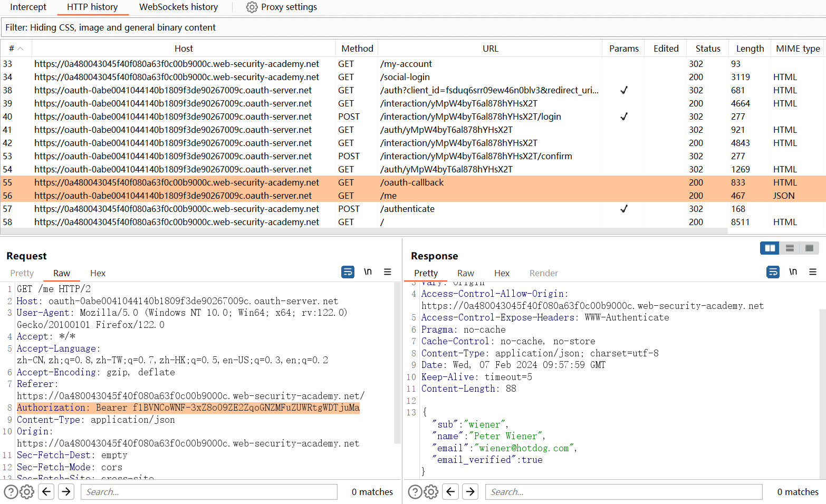Viewport: 826px width, 504px height.
Task: Select the POST /authenticate request row
Action: click(407, 209)
